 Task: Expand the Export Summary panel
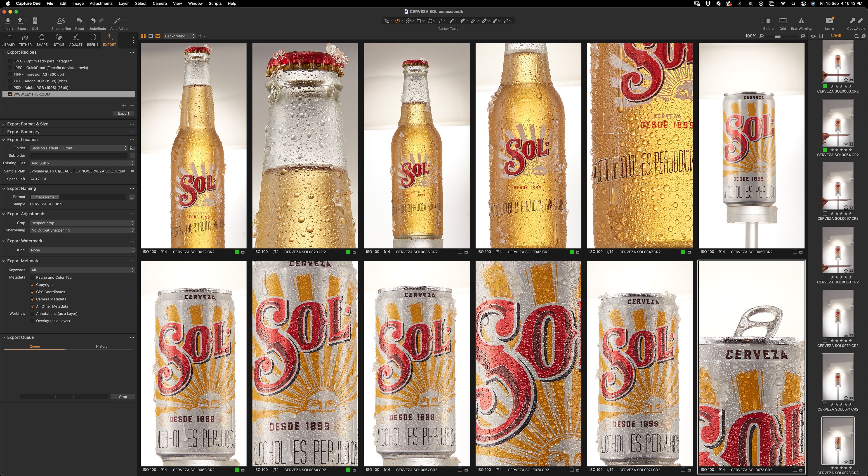coord(3,132)
